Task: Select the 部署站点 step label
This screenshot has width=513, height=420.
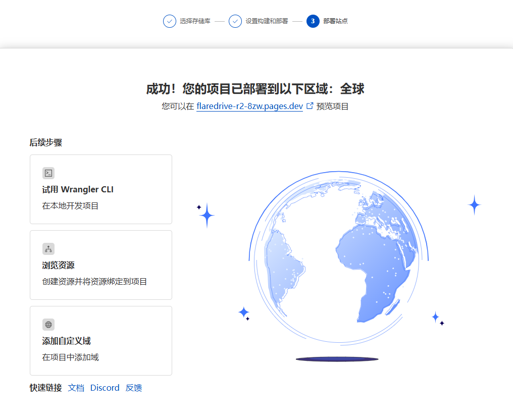Action: [335, 21]
